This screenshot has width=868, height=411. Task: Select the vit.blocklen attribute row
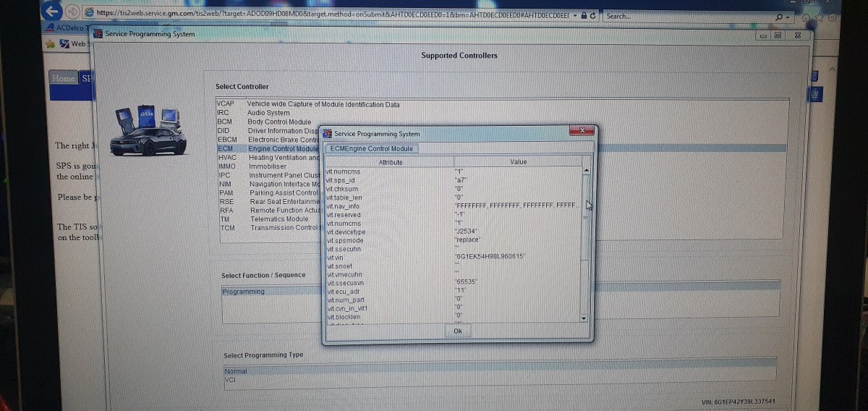coord(454,317)
